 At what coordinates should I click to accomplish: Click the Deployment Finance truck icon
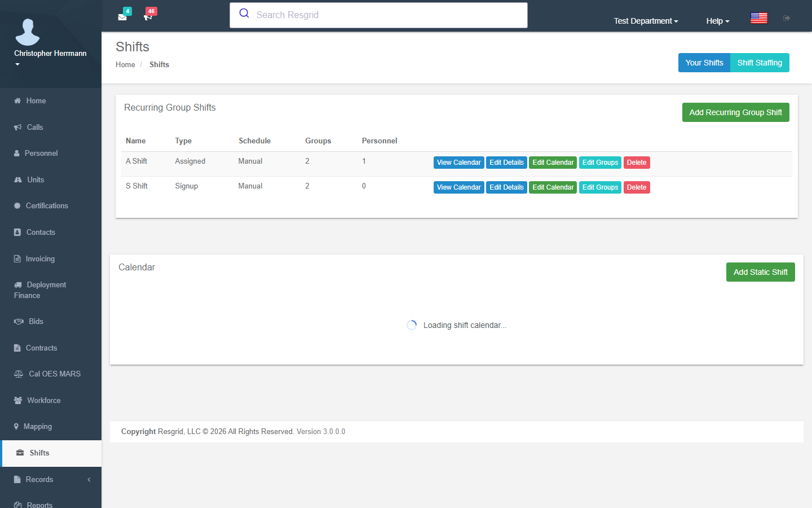point(18,284)
